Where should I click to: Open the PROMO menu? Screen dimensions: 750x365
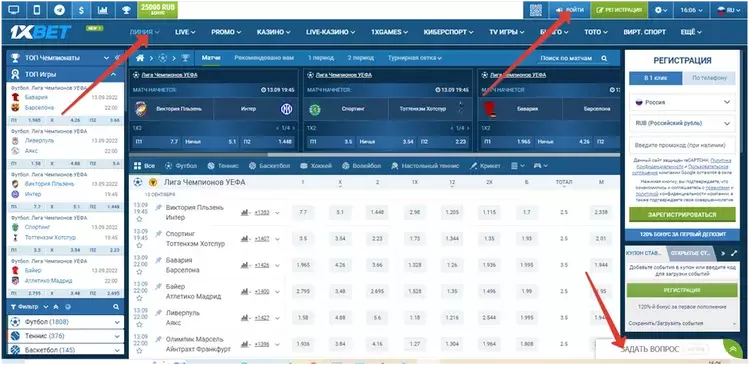pyautogui.click(x=226, y=32)
